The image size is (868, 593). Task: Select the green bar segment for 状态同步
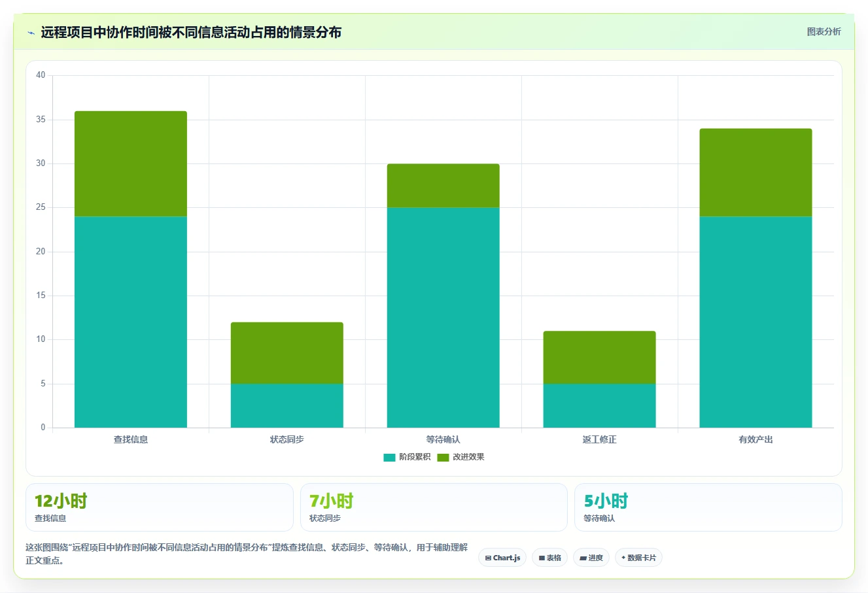pyautogui.click(x=287, y=353)
